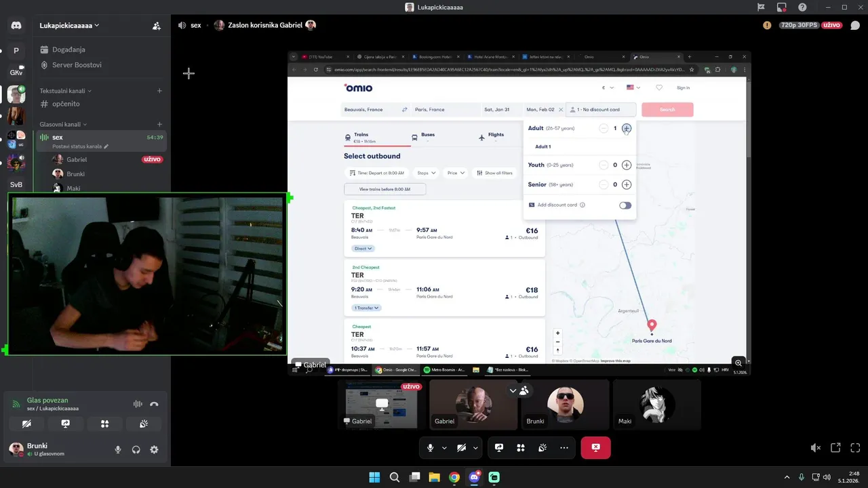The height and width of the screenshot is (488, 868).
Task: Pop out the stream window
Action: pos(835,448)
